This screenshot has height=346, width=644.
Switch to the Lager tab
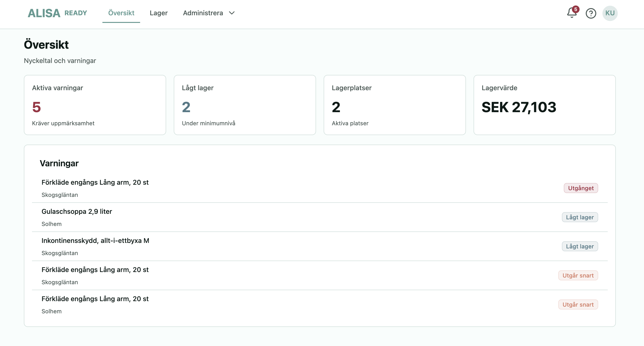[158, 13]
